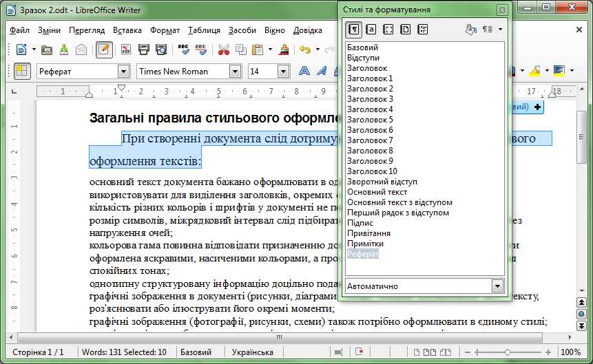Toggle the Styles and Formatting window button
The width and height of the screenshot is (593, 364).
coord(23,71)
